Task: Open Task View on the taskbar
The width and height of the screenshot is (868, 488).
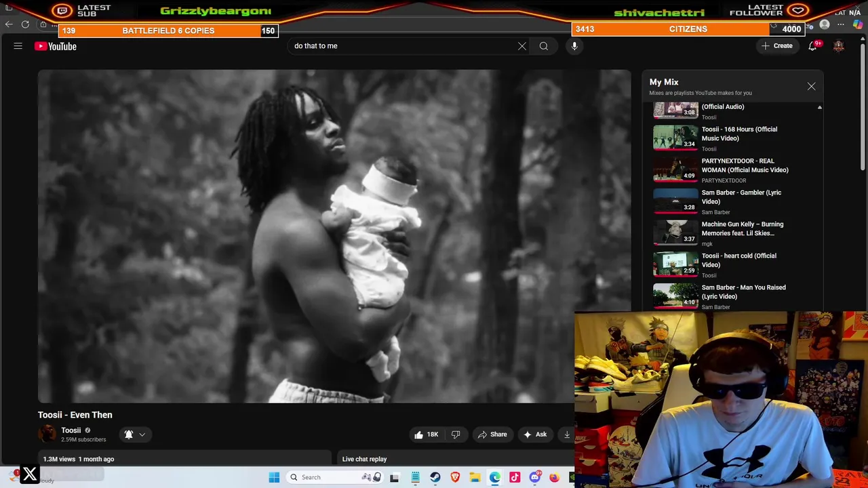Action: tap(395, 477)
